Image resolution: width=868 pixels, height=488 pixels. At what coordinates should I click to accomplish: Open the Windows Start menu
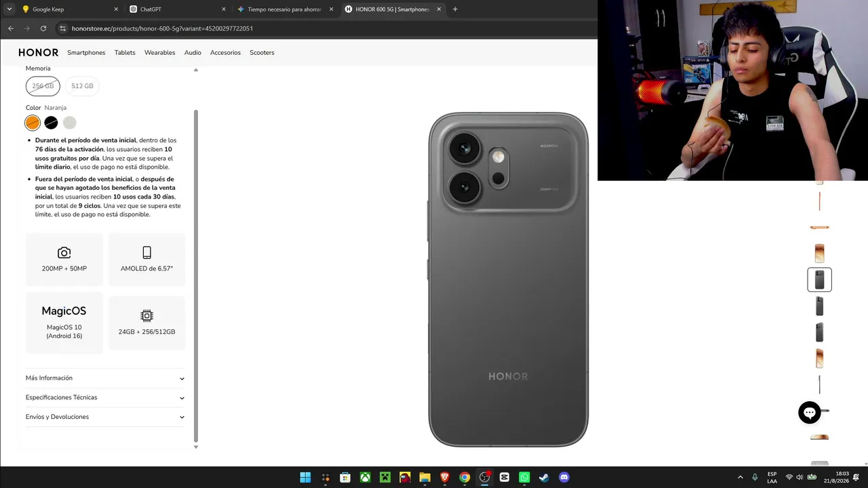coord(306,477)
